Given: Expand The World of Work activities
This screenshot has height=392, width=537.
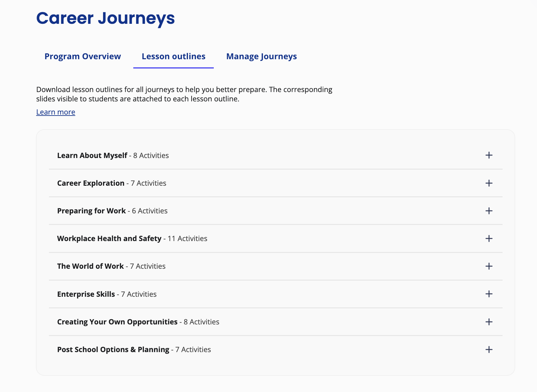Looking at the screenshot, I should (489, 266).
